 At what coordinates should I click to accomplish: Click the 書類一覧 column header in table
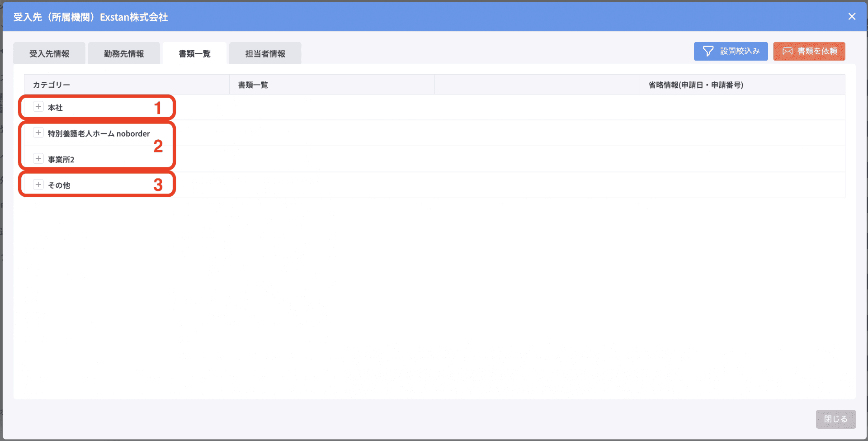[253, 85]
